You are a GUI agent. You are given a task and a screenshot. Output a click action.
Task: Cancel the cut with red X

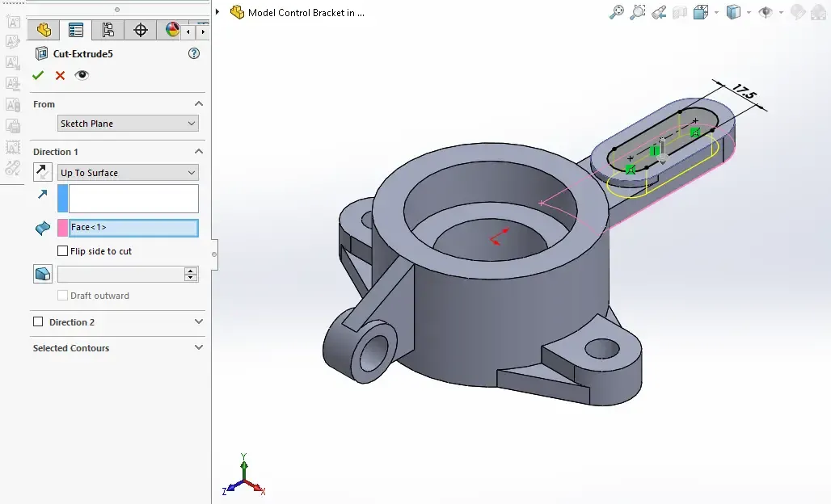pos(60,76)
